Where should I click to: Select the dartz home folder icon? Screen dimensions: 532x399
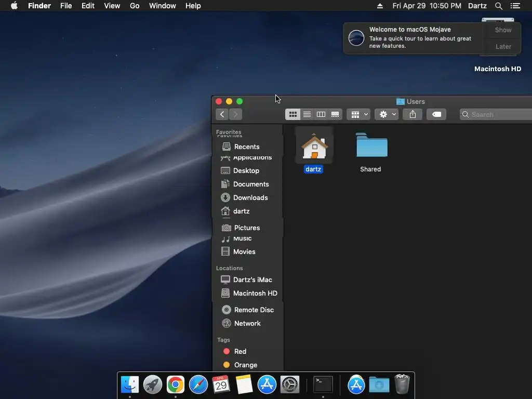tap(314, 146)
